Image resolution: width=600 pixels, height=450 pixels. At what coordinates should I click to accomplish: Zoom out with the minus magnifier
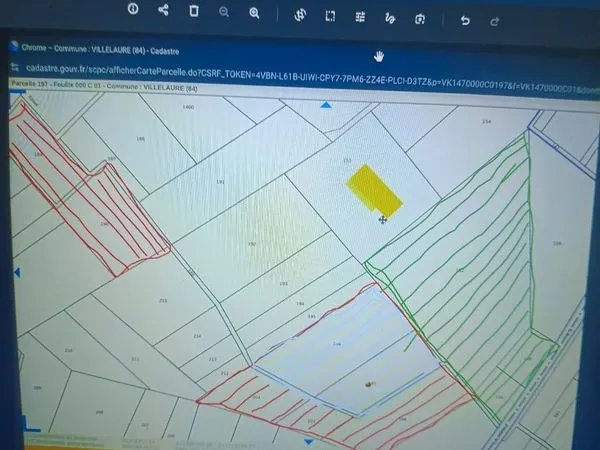pos(224,12)
